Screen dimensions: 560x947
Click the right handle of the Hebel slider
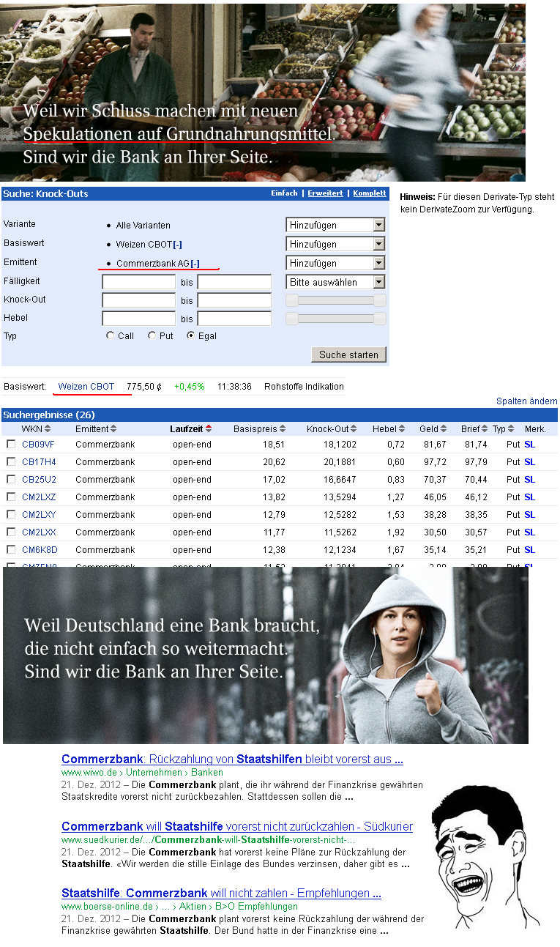click(x=379, y=319)
